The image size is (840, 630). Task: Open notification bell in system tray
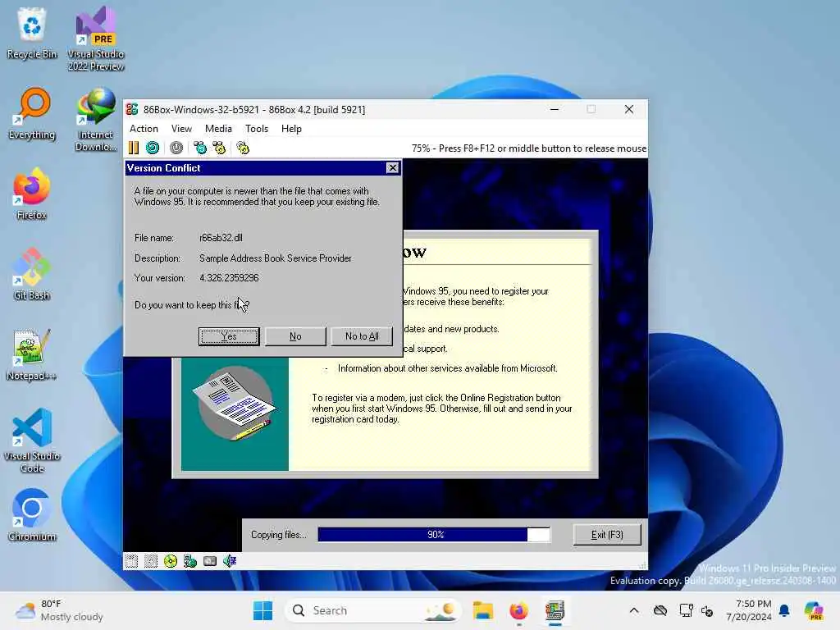[784, 610]
